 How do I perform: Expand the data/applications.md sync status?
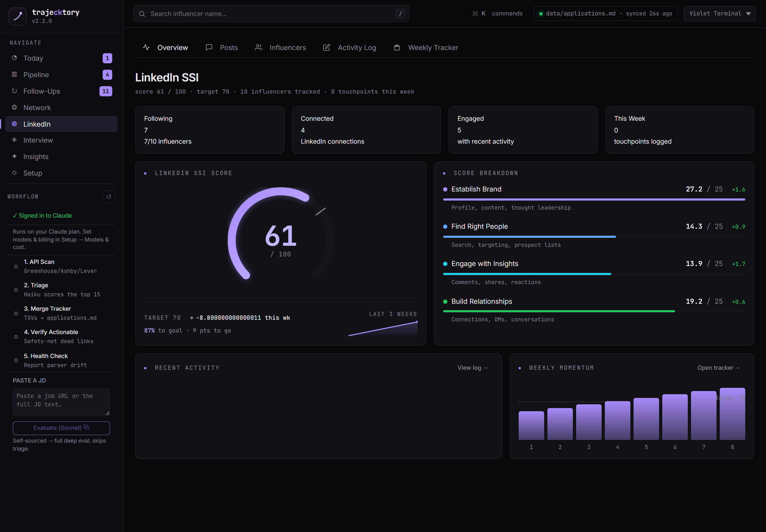click(x=605, y=14)
